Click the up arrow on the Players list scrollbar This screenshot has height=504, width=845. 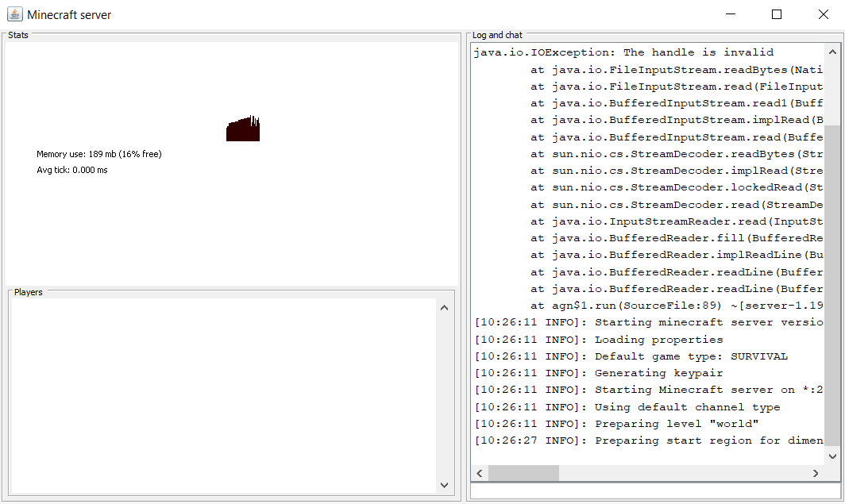[444, 308]
